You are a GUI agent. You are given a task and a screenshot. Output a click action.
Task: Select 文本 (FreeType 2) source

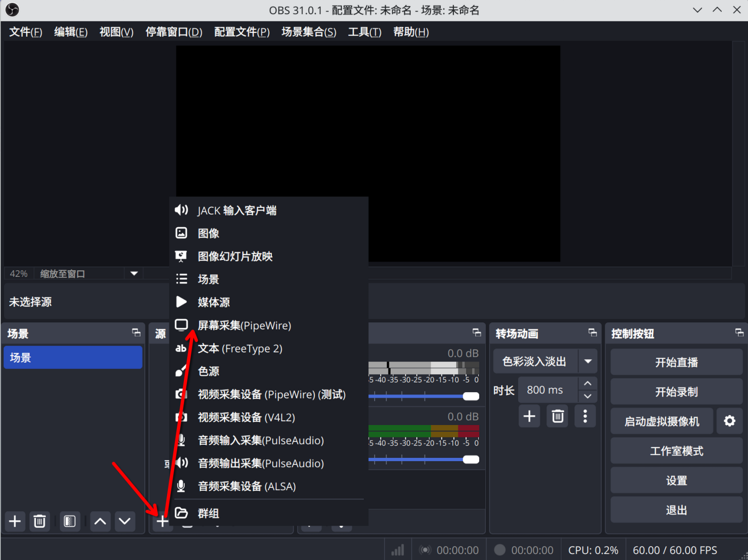[x=268, y=348]
